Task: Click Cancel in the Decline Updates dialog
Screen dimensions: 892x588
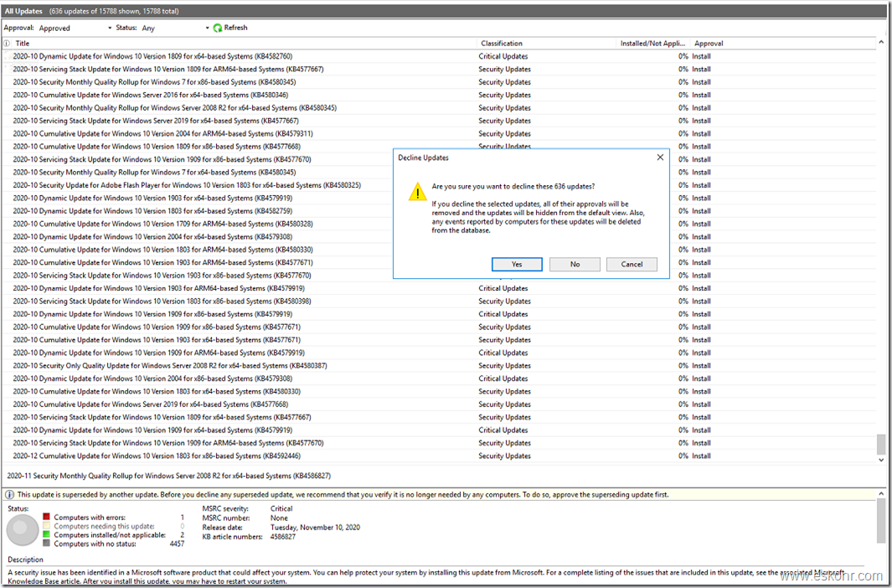Action: tap(632, 264)
